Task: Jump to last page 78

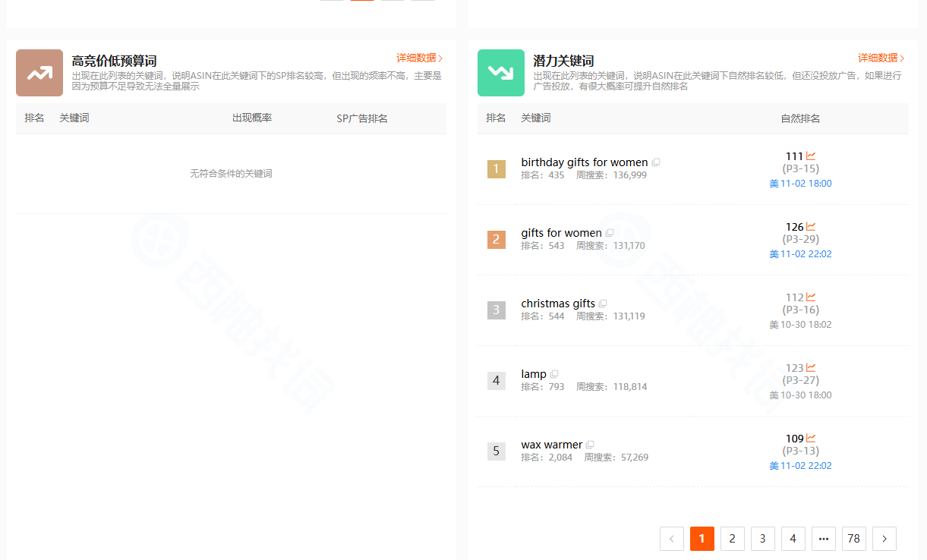Action: click(853, 539)
